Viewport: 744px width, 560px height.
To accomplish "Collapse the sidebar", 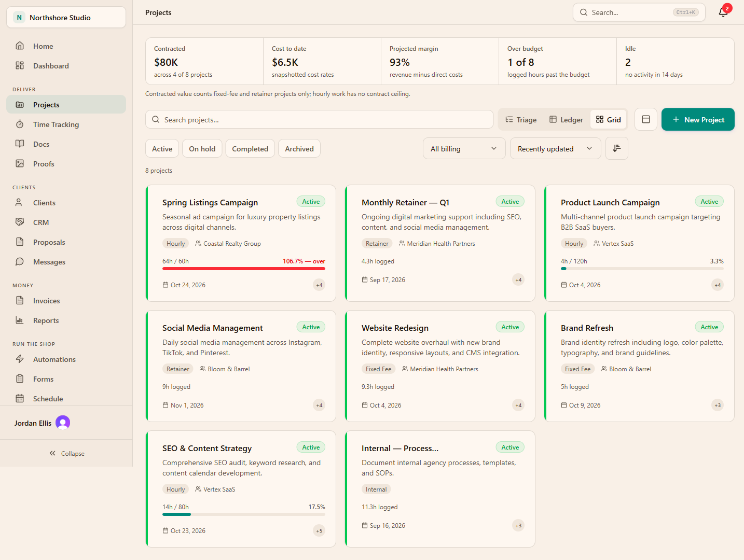I will (66, 453).
